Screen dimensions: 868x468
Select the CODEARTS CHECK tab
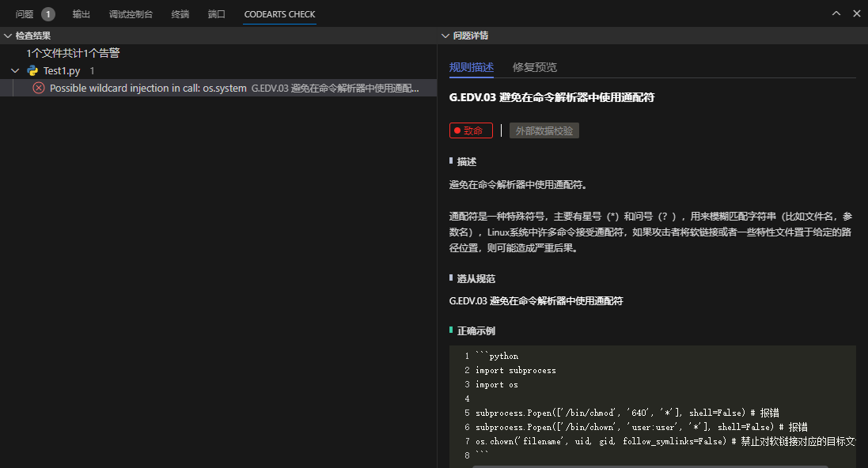point(279,14)
